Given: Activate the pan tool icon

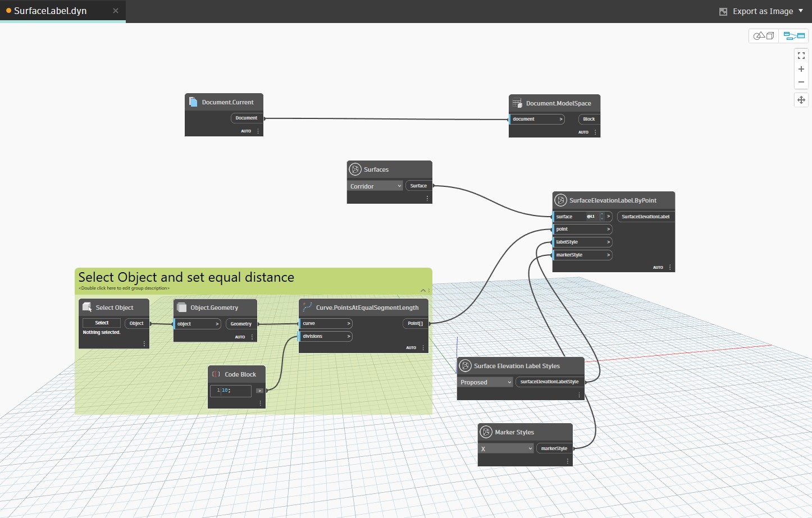Looking at the screenshot, I should click(x=801, y=100).
